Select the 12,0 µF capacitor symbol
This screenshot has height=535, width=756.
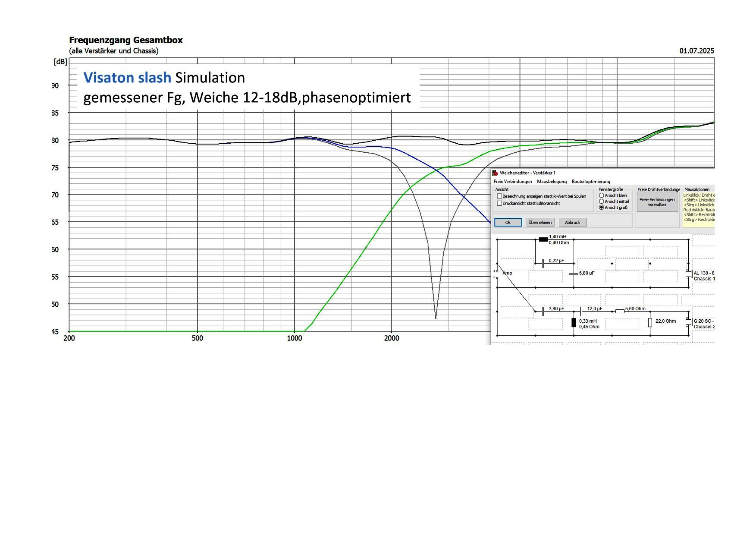581,311
